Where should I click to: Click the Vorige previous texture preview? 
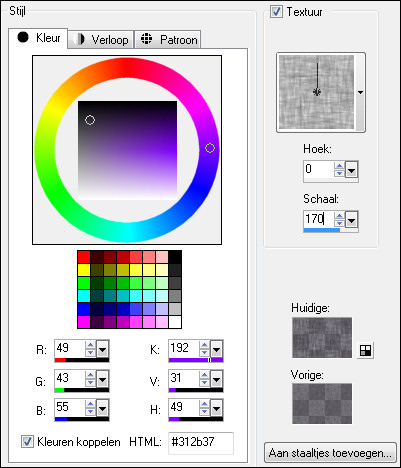pyautogui.click(x=322, y=403)
